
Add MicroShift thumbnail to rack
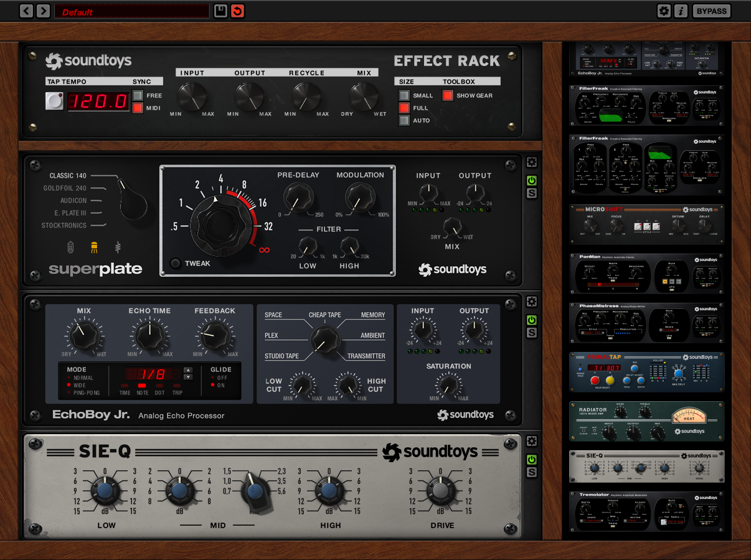(x=647, y=224)
